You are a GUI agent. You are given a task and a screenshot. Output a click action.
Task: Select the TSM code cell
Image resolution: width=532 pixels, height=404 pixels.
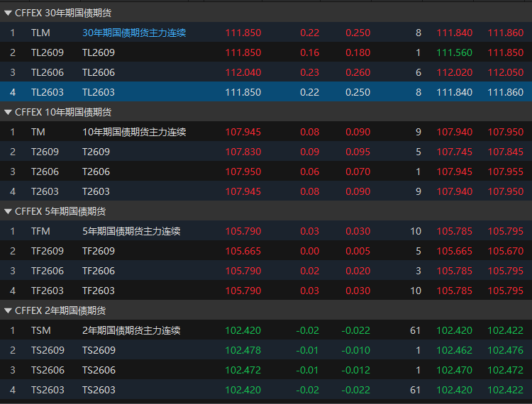click(x=40, y=330)
